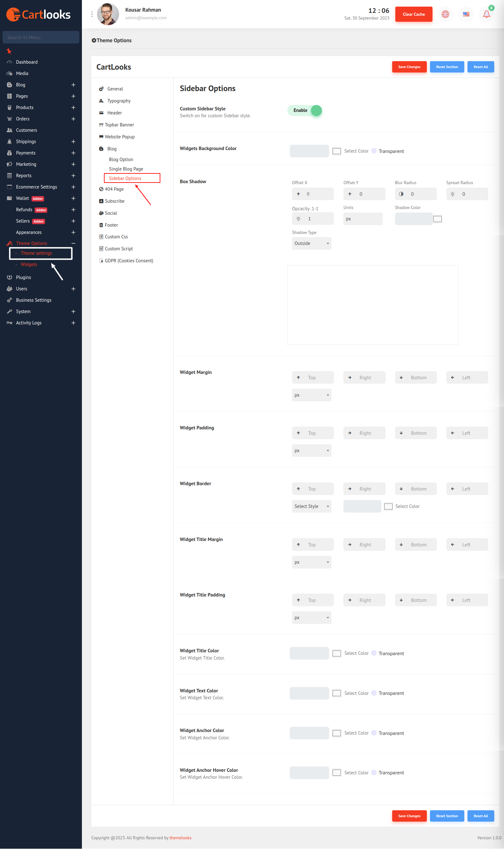Viewport: 504px width, 850px height.
Task: Select Transparent for Widgets Background Color
Action: (374, 151)
